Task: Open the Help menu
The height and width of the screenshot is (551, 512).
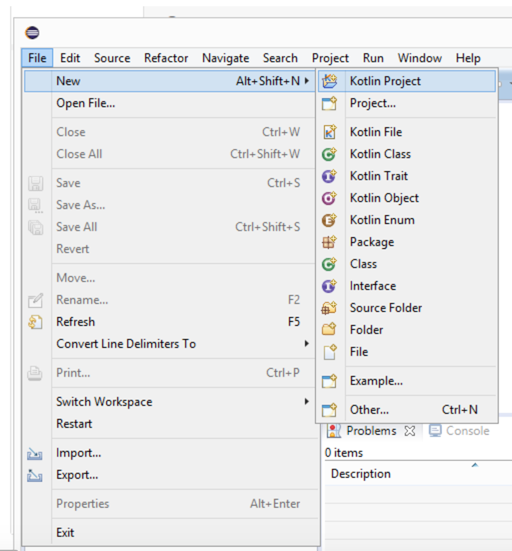Action: tap(468, 58)
